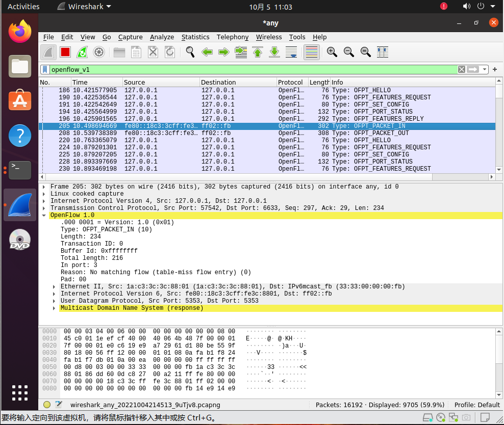Open the Analyze menu

click(162, 37)
